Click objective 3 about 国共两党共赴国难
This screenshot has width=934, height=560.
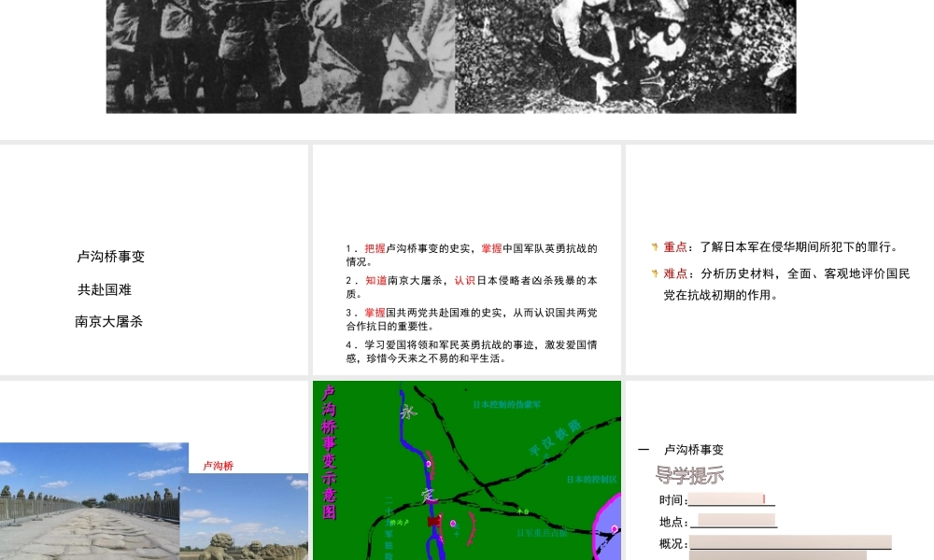coord(471,319)
